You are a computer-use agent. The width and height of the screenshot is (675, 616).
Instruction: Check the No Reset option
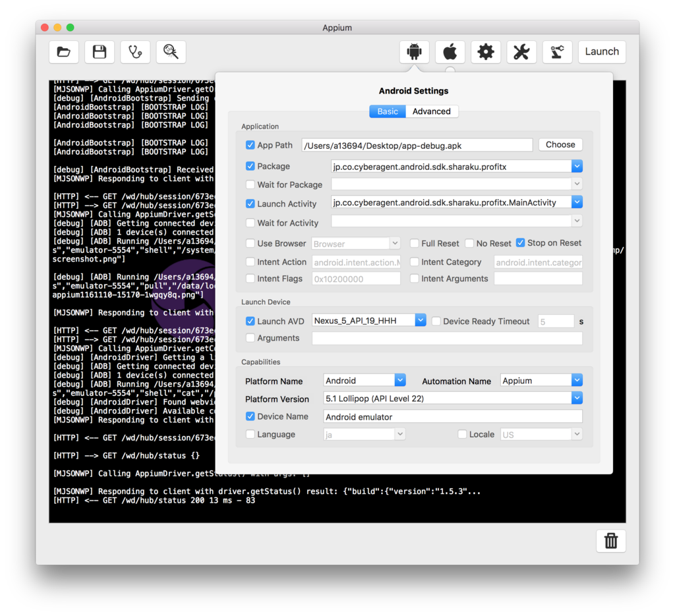click(469, 244)
